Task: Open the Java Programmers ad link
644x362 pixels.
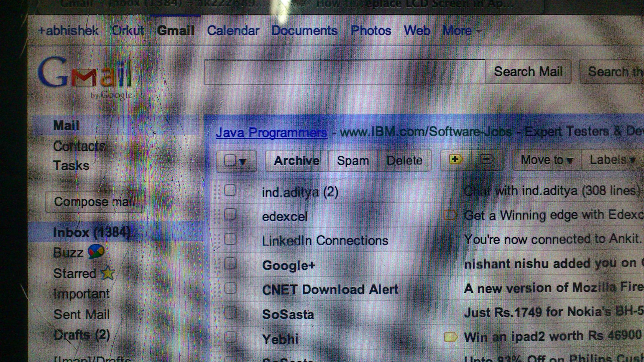Action: click(271, 132)
